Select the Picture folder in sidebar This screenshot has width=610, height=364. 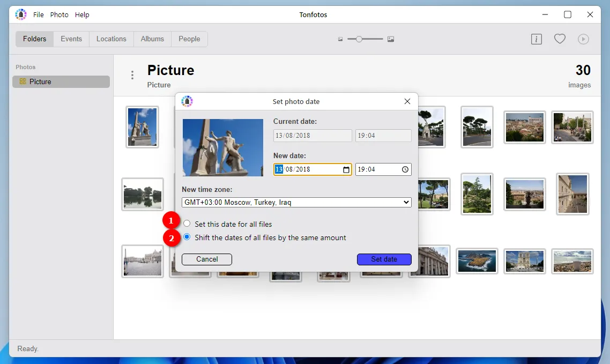(61, 81)
